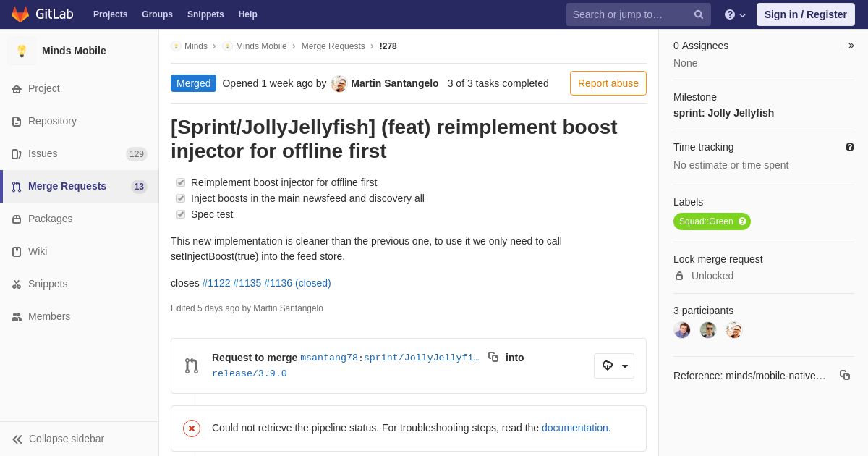
Task: Click the msantang78 source namespace link
Action: click(x=329, y=358)
